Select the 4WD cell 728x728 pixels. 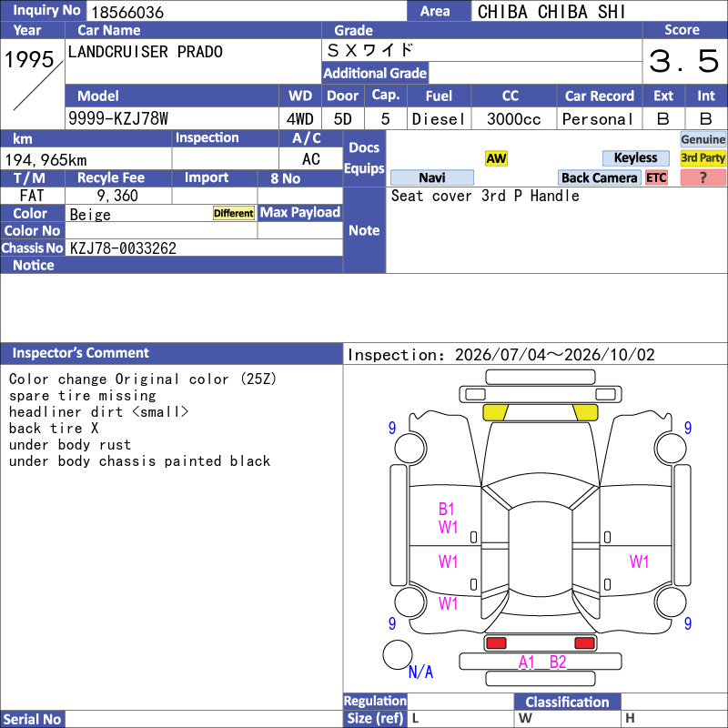click(300, 119)
